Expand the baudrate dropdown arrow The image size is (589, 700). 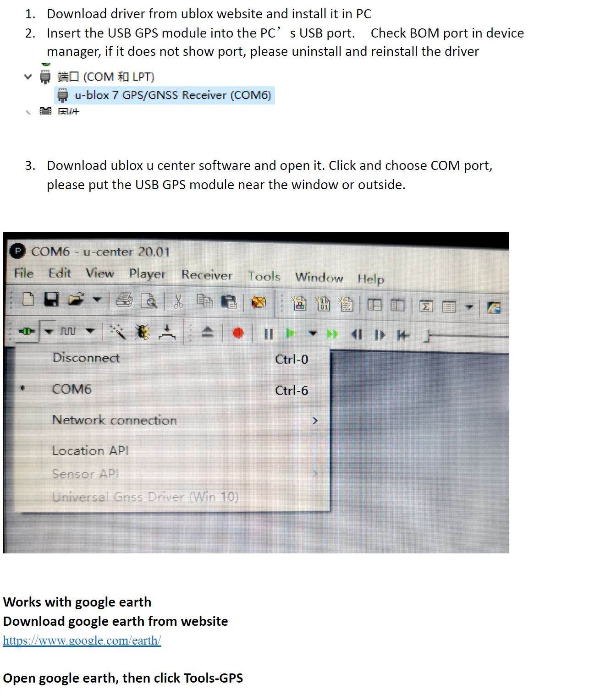90,331
